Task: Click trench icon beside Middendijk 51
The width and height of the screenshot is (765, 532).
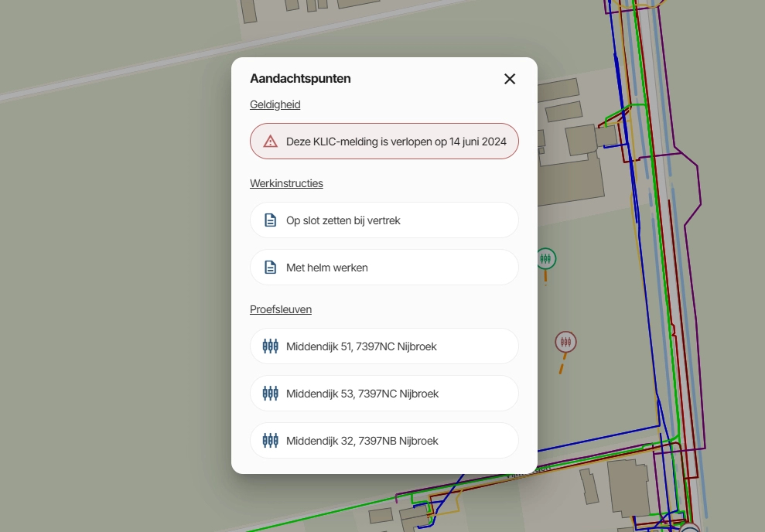Action: (x=270, y=346)
